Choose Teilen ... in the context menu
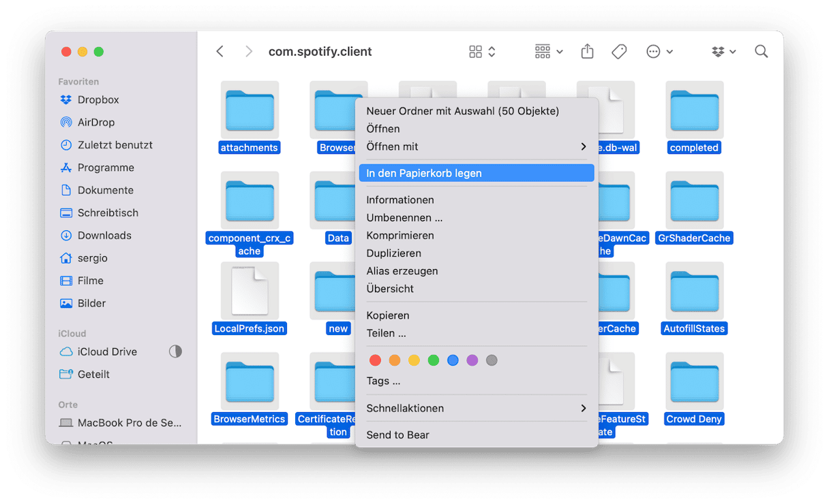 (x=477, y=333)
